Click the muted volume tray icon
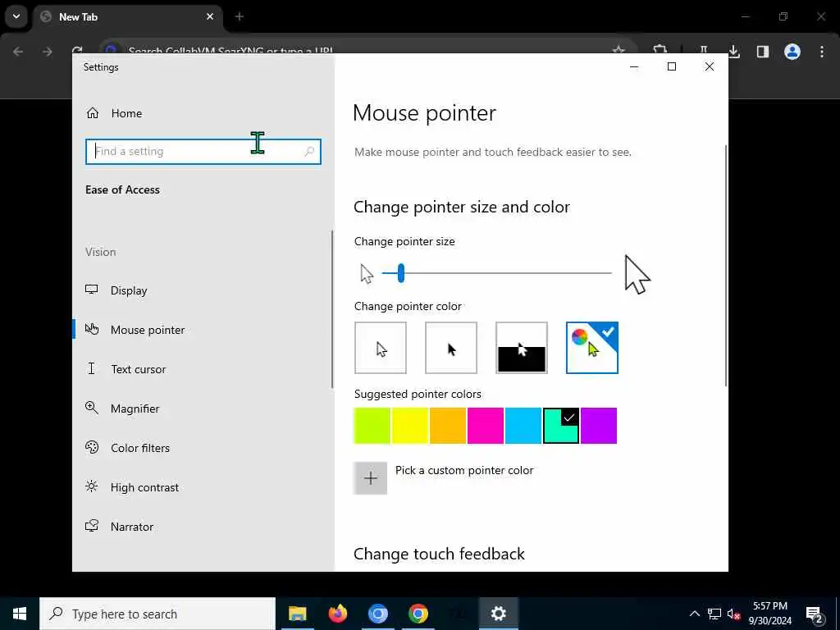The height and width of the screenshot is (630, 840). [x=733, y=614]
